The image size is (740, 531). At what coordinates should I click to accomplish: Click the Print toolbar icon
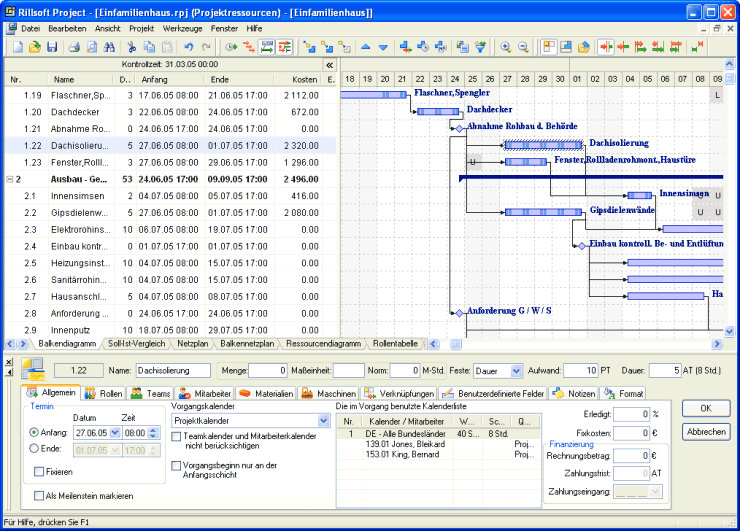(x=74, y=47)
